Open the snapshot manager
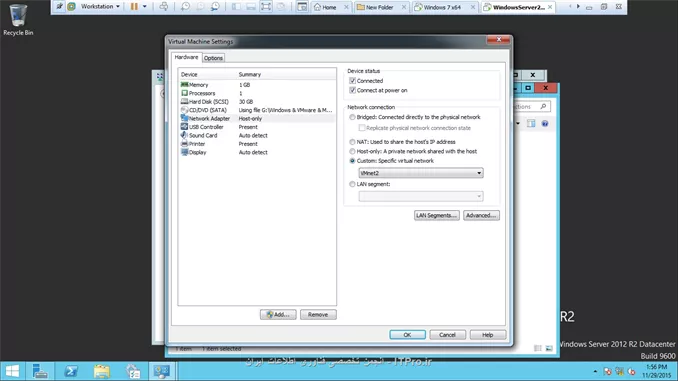 (215, 6)
